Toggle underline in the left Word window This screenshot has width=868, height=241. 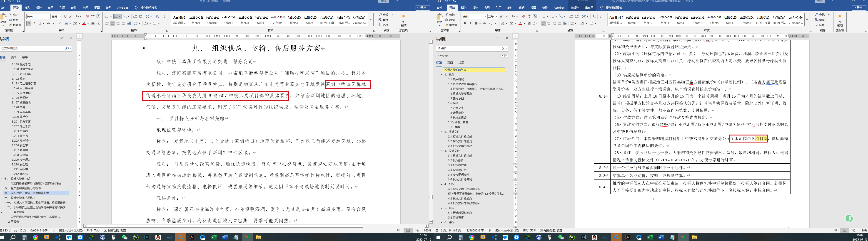[x=40, y=24]
